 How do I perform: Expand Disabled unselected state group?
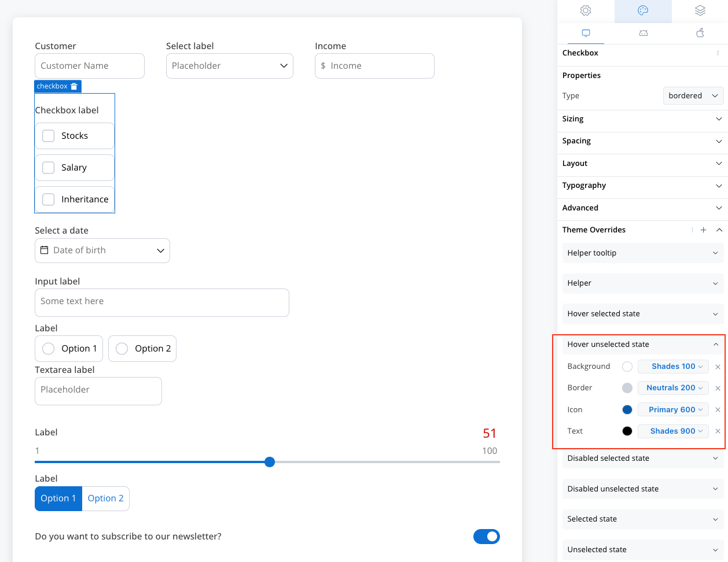point(643,489)
